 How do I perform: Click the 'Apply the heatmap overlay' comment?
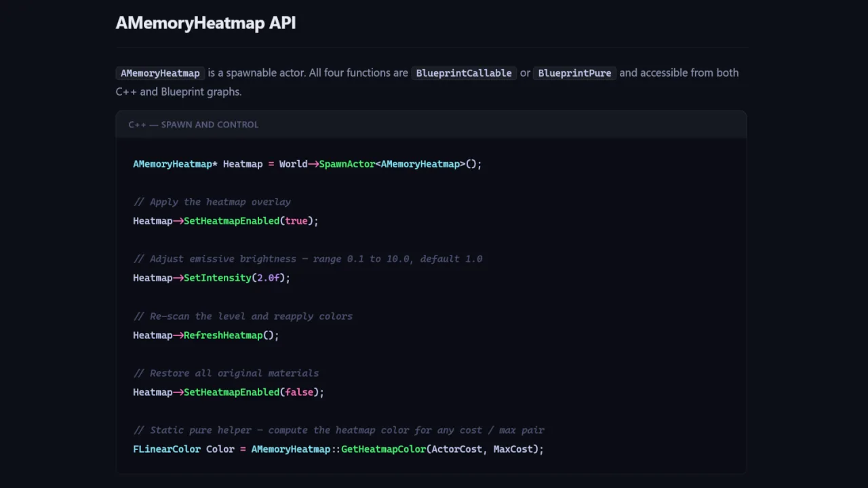pos(212,202)
